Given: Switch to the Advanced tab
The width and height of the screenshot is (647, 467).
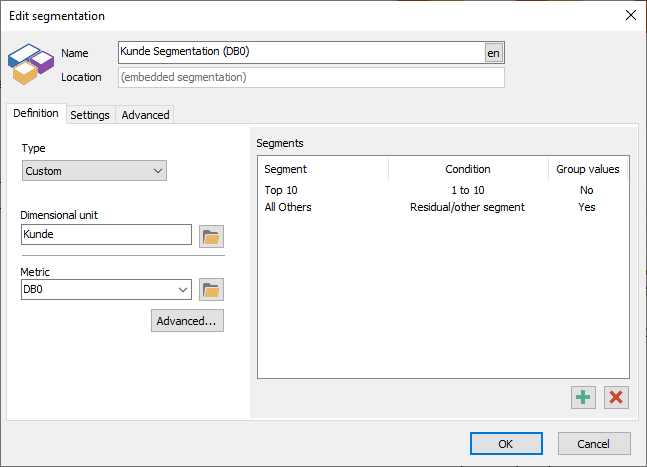Looking at the screenshot, I should point(145,115).
